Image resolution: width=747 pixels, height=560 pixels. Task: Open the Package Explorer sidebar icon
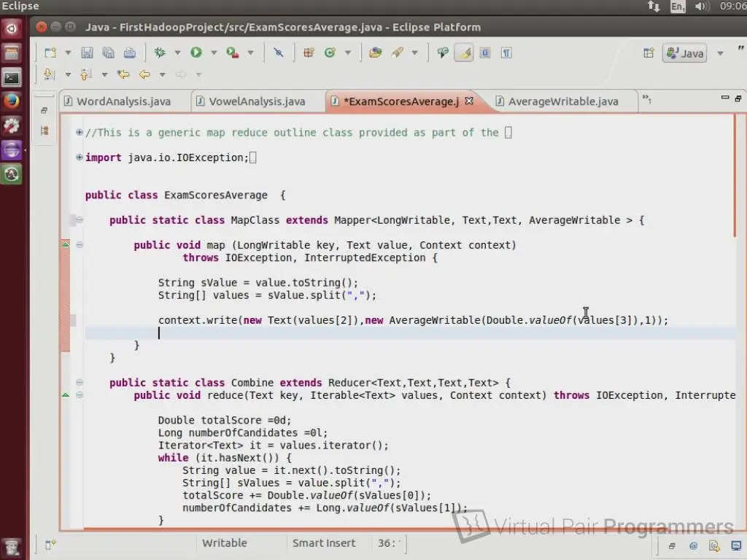(x=44, y=131)
